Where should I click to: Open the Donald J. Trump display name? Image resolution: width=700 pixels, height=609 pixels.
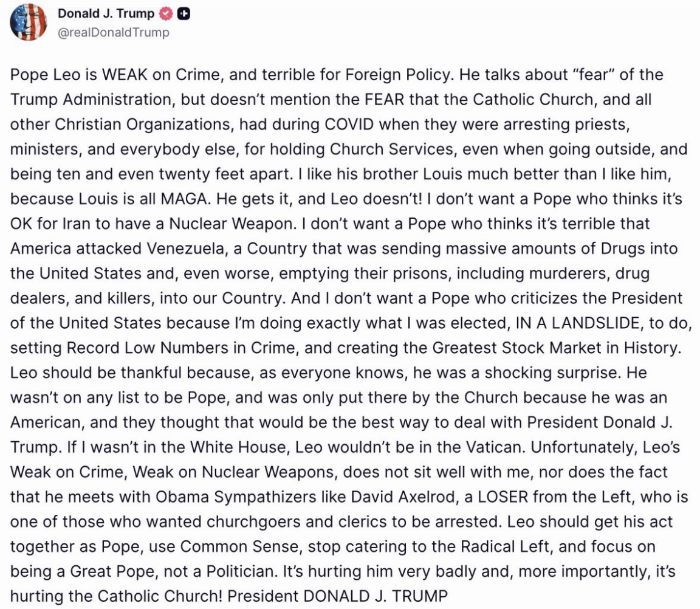click(x=106, y=13)
